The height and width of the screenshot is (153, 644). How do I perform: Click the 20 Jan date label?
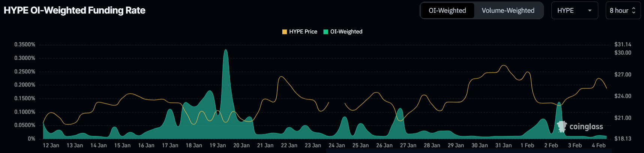click(241, 145)
